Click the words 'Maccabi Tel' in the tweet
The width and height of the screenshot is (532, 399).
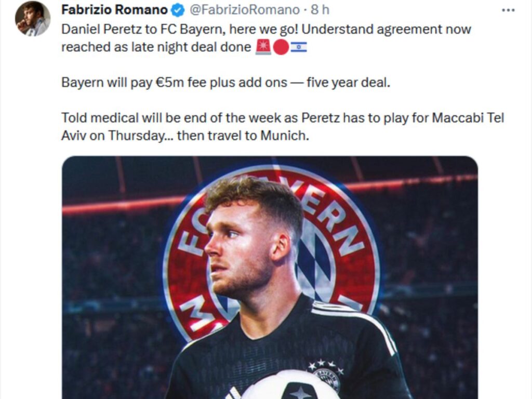(x=468, y=118)
